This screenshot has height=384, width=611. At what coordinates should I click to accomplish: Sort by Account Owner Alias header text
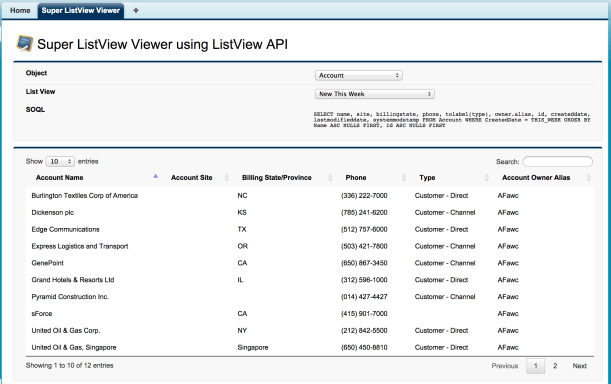click(x=536, y=178)
